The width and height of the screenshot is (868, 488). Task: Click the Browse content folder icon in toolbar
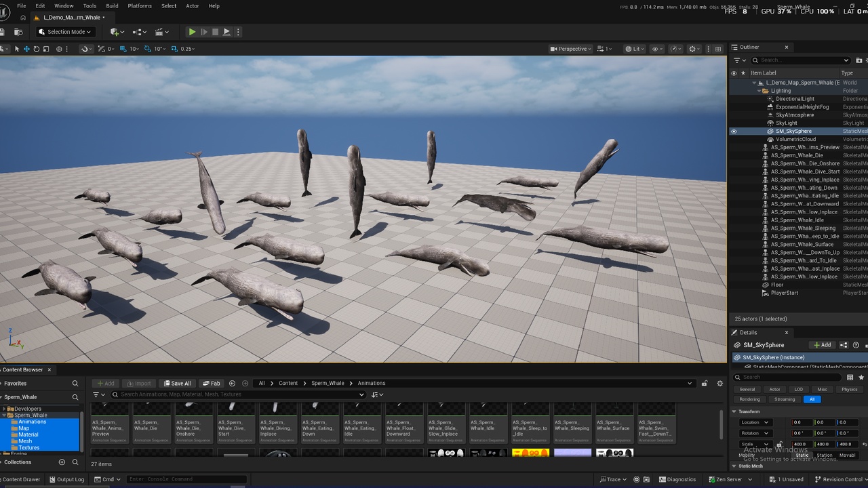pos(18,32)
